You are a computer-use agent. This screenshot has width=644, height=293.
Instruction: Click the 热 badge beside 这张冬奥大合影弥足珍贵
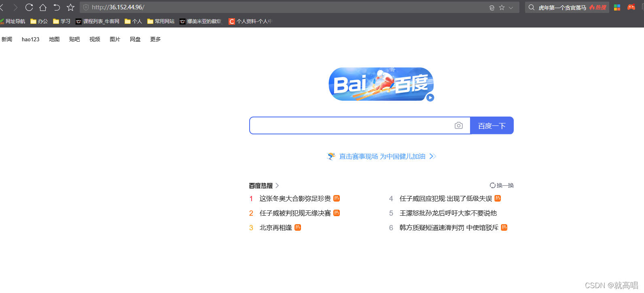337,198
